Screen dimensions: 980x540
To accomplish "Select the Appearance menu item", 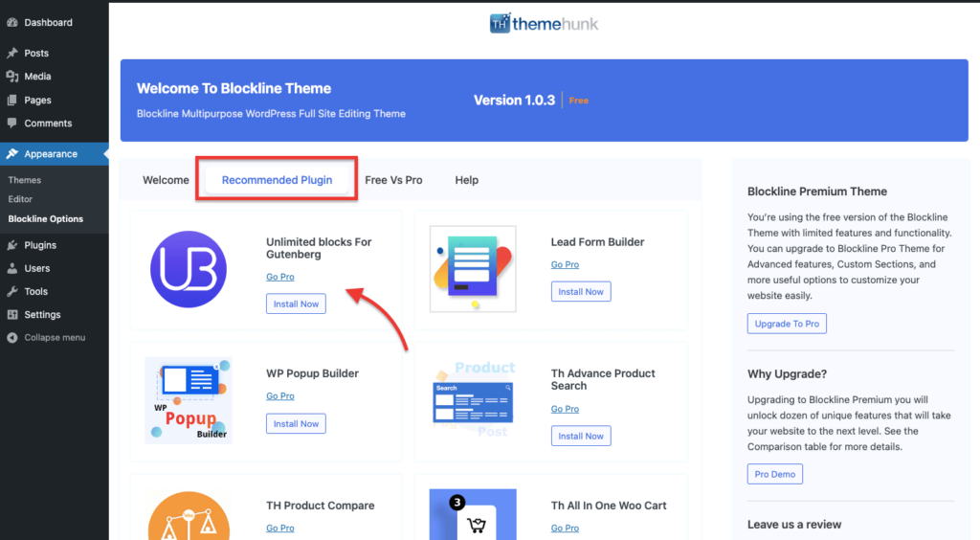I will tap(55, 154).
